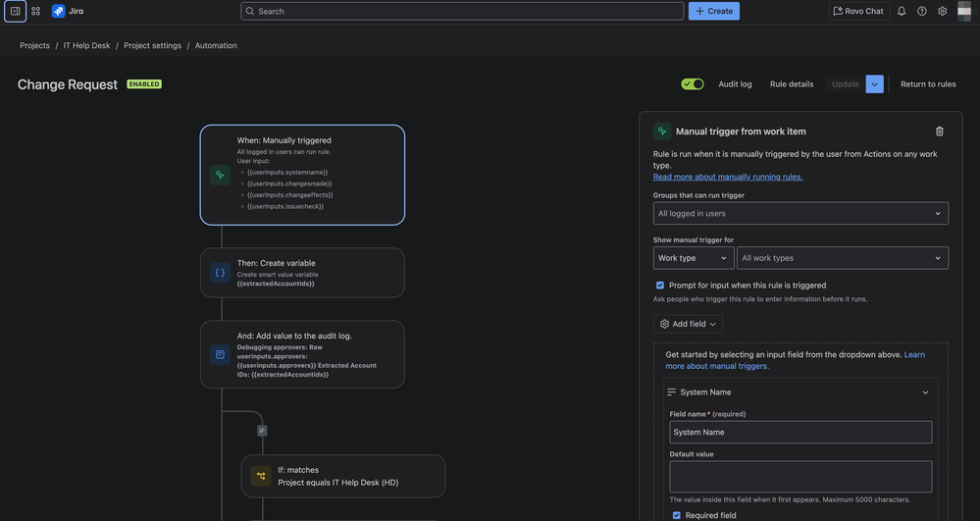
Task: Toggle the Required field checkbox
Action: (x=676, y=515)
